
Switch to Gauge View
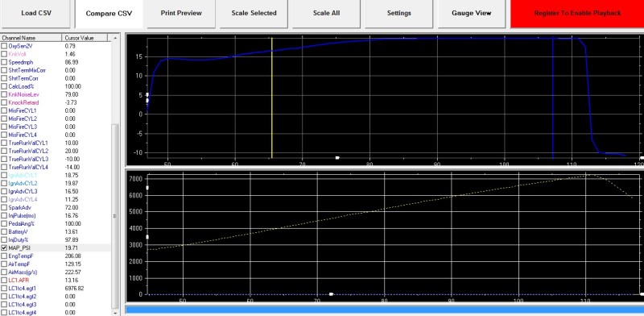tap(472, 13)
